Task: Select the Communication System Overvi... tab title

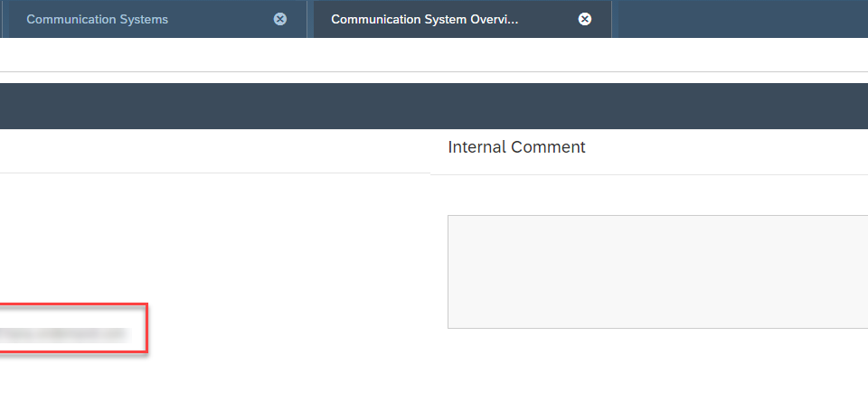Action: pyautogui.click(x=425, y=19)
